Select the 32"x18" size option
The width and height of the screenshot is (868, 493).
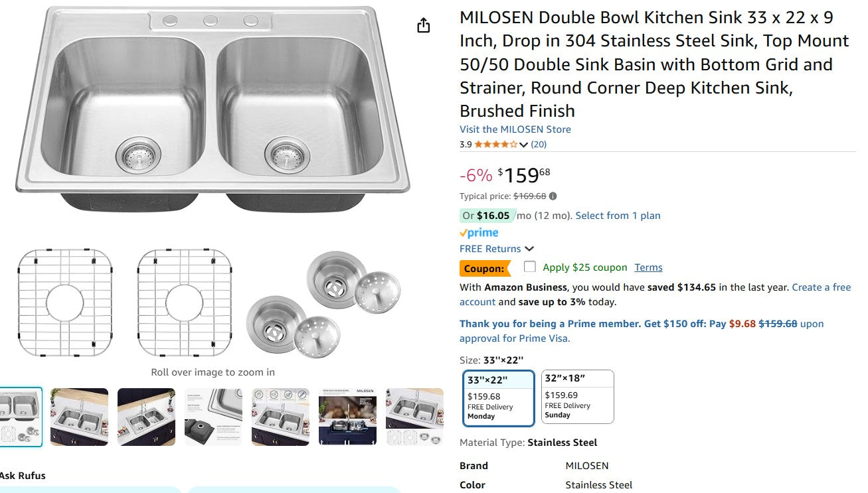point(576,395)
